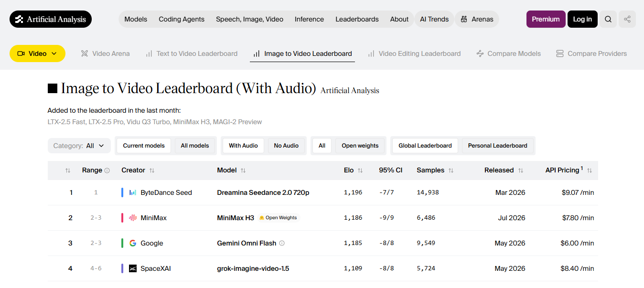Select the With Audio filter
This screenshot has height=288, width=644.
[x=243, y=146]
